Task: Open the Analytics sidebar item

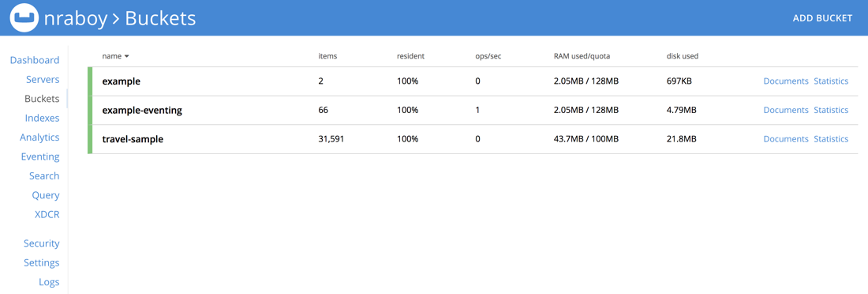Action: tap(39, 137)
